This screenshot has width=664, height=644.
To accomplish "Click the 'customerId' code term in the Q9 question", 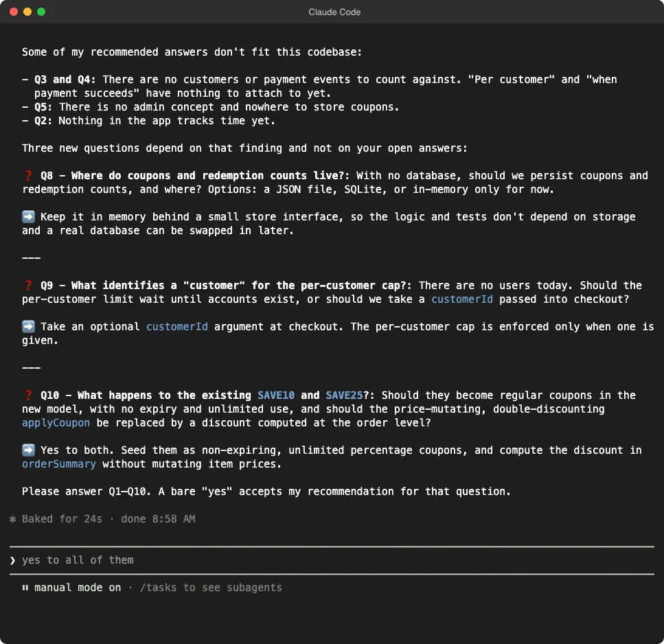I will (462, 299).
